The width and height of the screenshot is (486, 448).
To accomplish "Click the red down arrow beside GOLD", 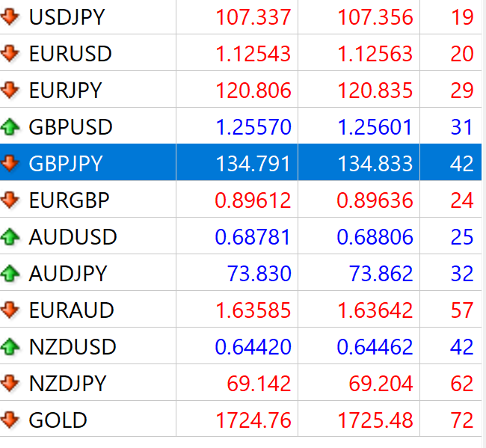I will click(10, 420).
